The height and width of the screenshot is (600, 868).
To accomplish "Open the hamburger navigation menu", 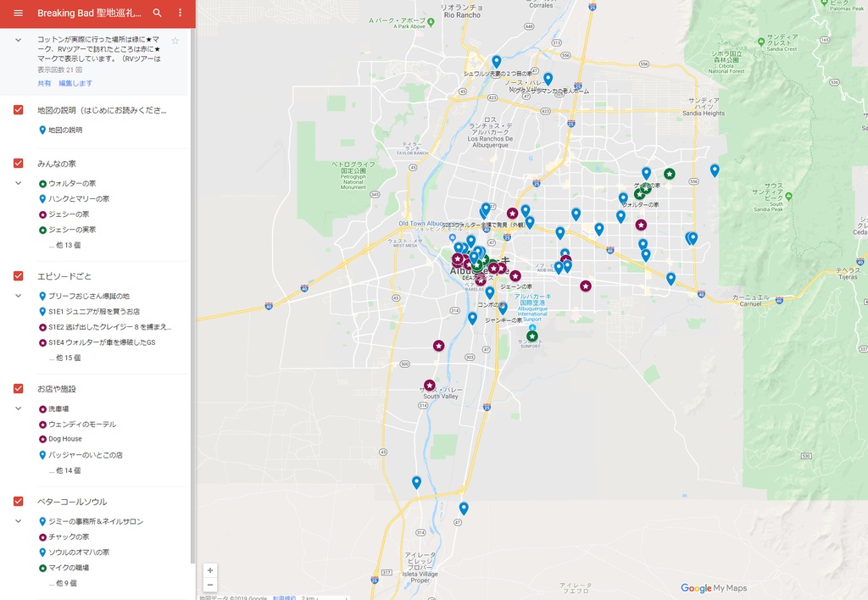I will 16,14.
